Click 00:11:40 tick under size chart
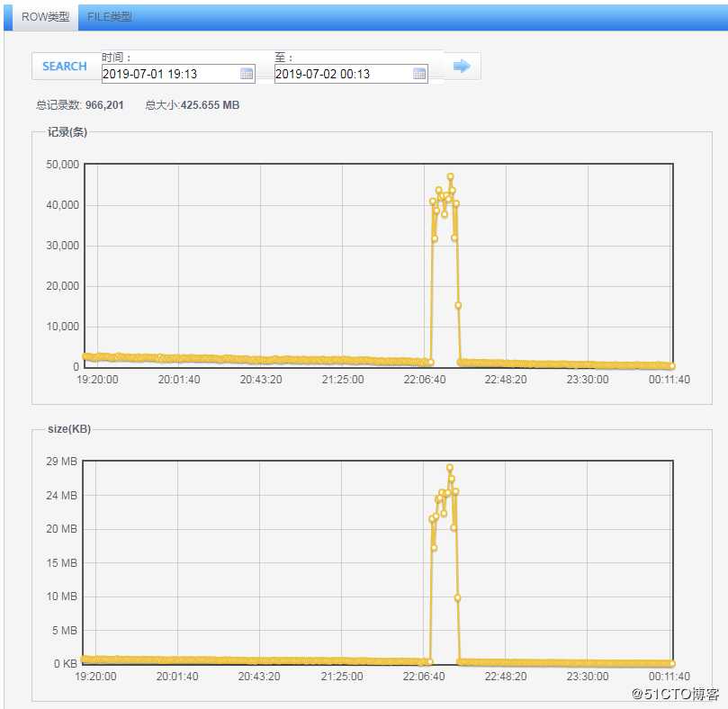Viewport: 728px width, 709px height. [669, 676]
